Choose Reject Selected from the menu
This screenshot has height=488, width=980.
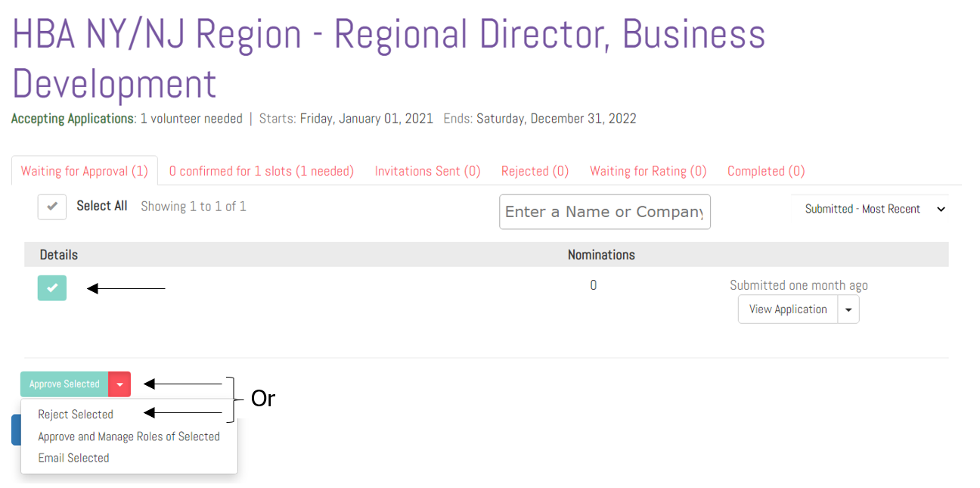click(76, 415)
